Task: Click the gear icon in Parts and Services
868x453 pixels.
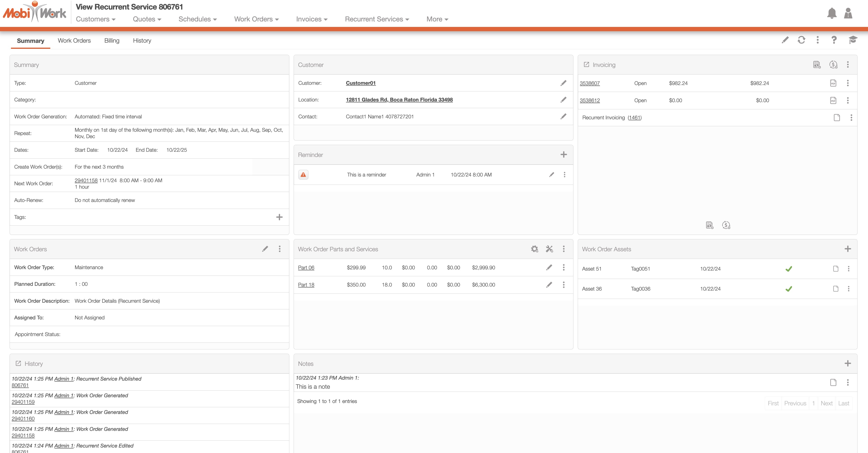Action: click(534, 249)
